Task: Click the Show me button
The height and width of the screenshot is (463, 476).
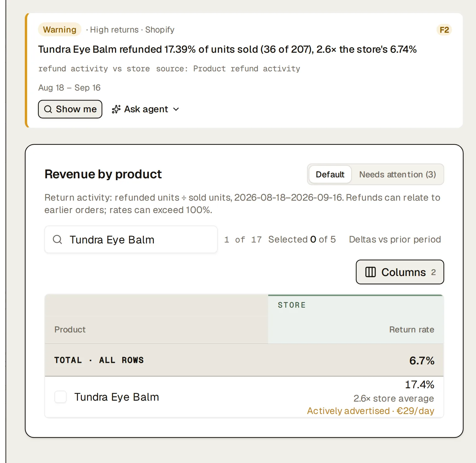Action: (70, 109)
